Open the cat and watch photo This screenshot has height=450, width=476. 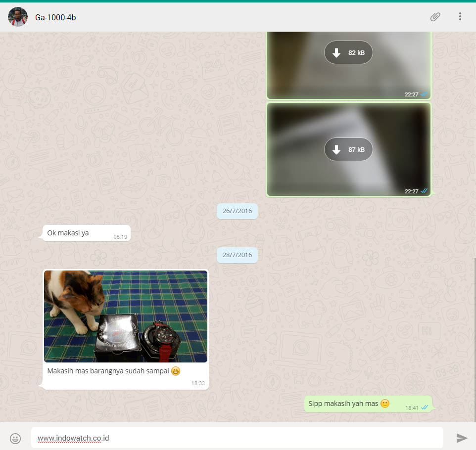coord(126,316)
